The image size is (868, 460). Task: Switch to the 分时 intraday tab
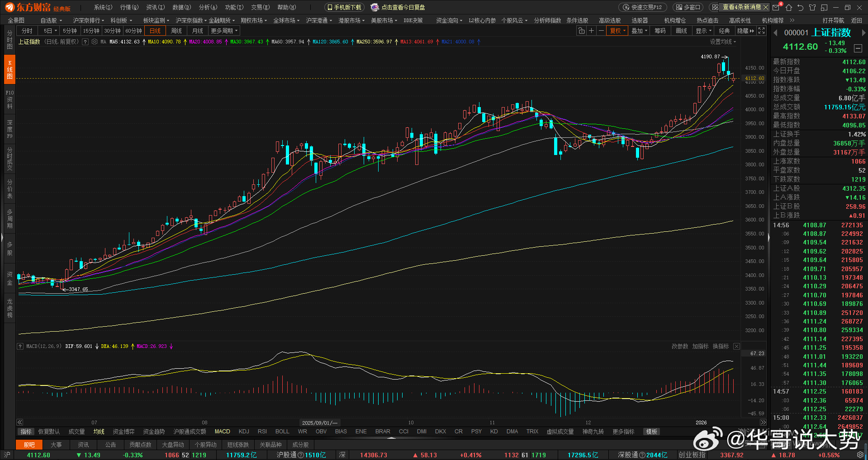tap(27, 31)
